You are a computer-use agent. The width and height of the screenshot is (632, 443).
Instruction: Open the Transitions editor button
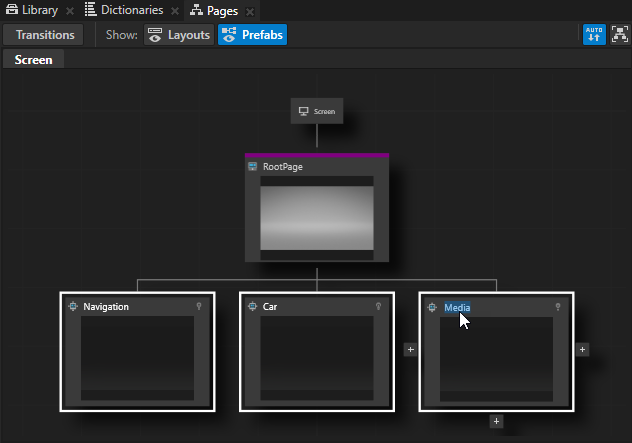(45, 35)
